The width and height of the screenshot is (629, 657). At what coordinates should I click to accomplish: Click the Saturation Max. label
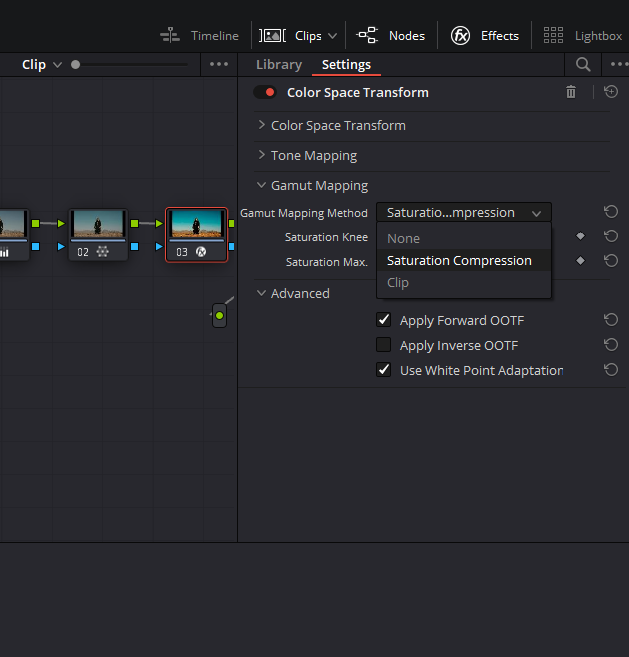pyautogui.click(x=326, y=262)
